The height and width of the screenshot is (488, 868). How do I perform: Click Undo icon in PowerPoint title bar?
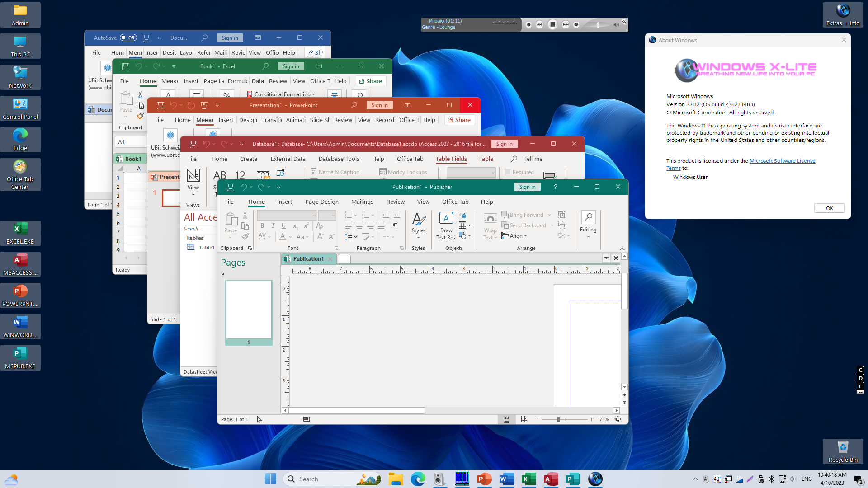click(174, 105)
